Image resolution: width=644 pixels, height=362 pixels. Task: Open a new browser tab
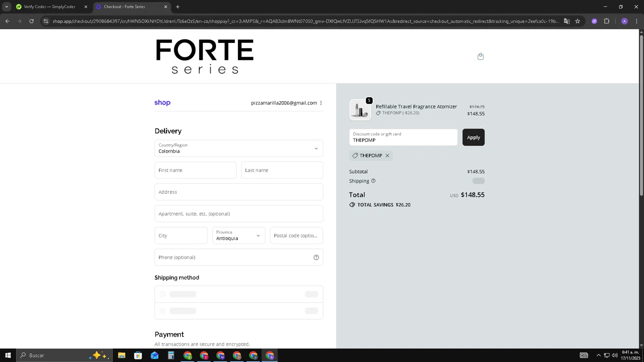click(178, 6)
